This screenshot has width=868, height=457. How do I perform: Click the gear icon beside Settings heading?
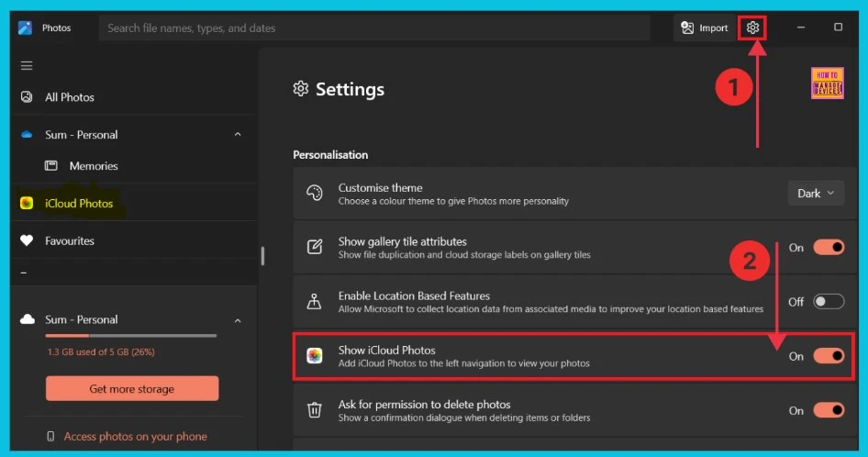[x=301, y=89]
